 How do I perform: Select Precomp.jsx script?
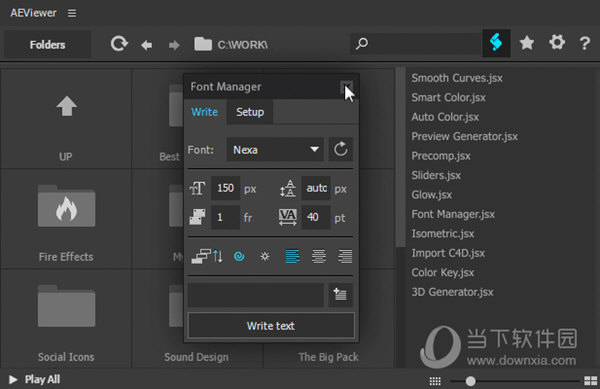pos(441,156)
